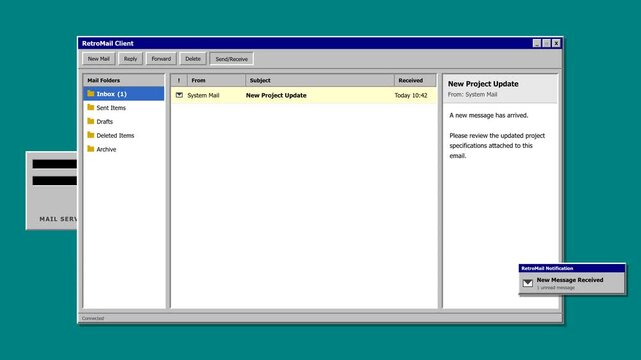
Task: Click the Mail Folders panel header
Action: [x=123, y=80]
